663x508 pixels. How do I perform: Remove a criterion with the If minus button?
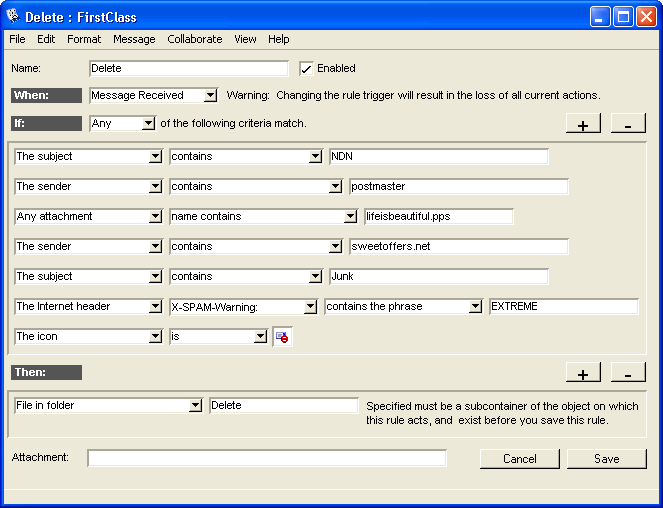(x=627, y=124)
